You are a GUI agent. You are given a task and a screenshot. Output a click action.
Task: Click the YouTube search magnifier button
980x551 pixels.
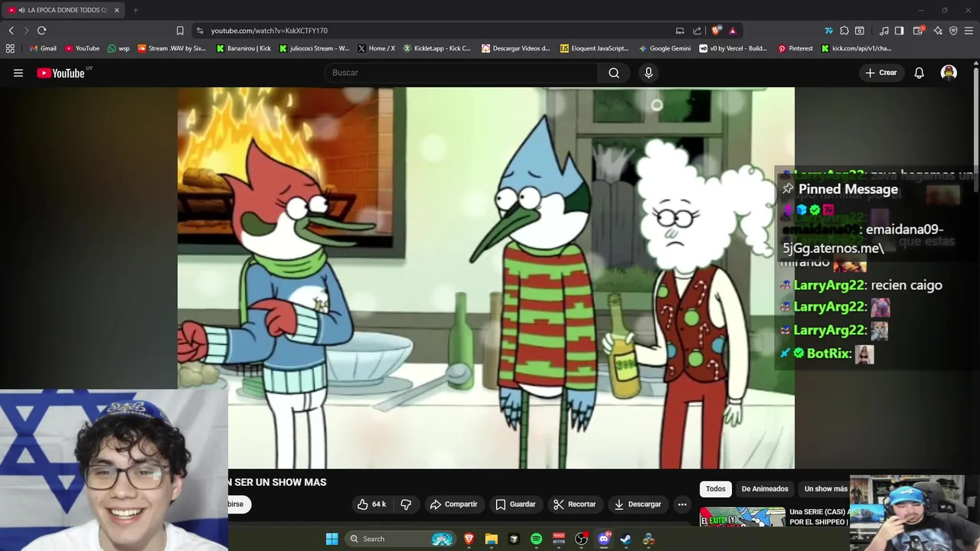pyautogui.click(x=614, y=73)
